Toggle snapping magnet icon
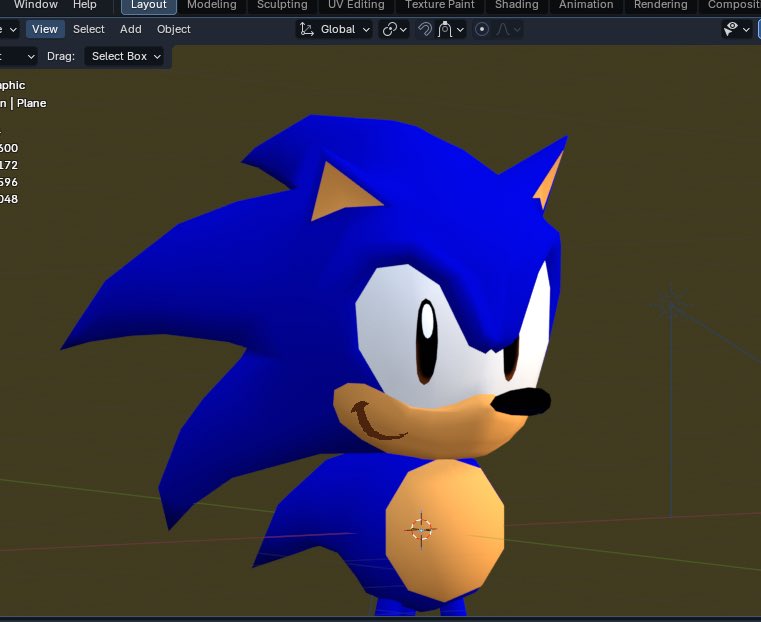The width and height of the screenshot is (761, 622). (425, 30)
